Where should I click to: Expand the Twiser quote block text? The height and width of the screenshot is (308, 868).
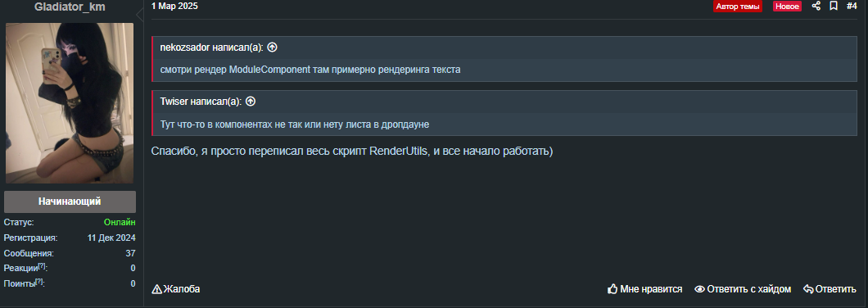(x=295, y=125)
